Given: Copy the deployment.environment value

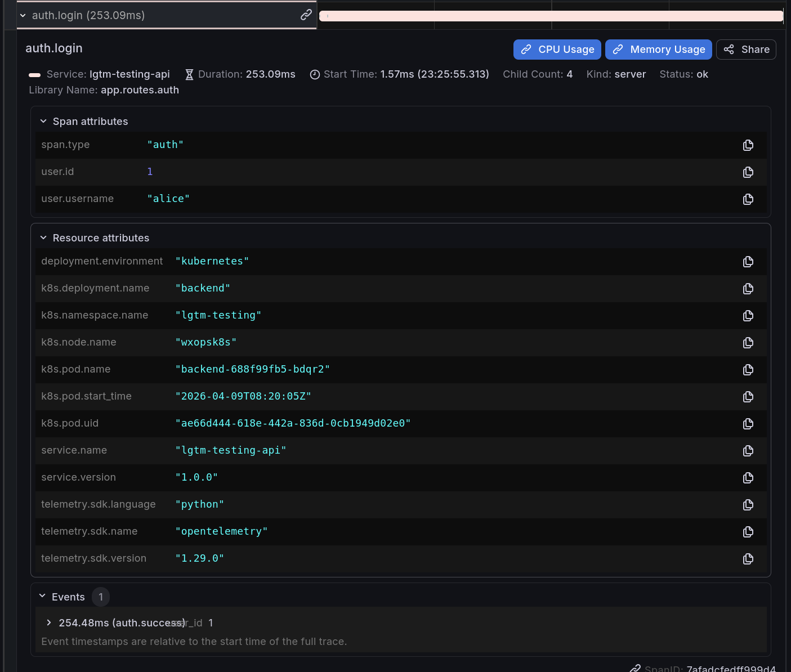Looking at the screenshot, I should pyautogui.click(x=748, y=262).
